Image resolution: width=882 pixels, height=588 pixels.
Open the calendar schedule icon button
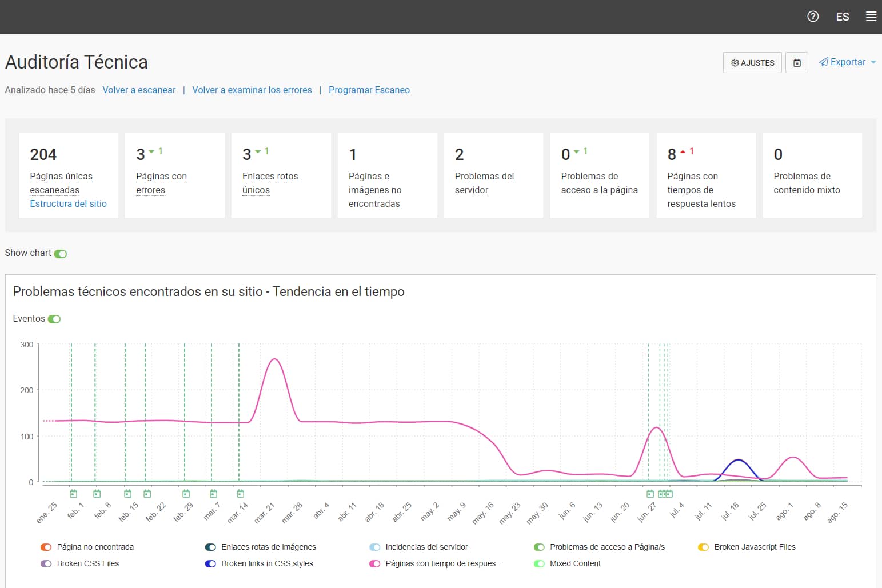797,63
